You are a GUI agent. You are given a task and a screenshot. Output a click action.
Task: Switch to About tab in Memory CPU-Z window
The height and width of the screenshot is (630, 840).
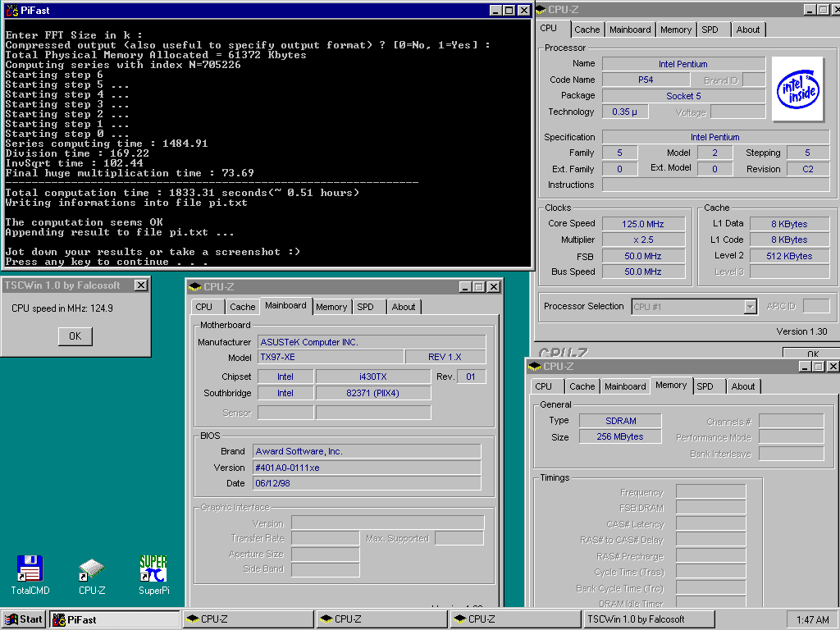pos(743,386)
